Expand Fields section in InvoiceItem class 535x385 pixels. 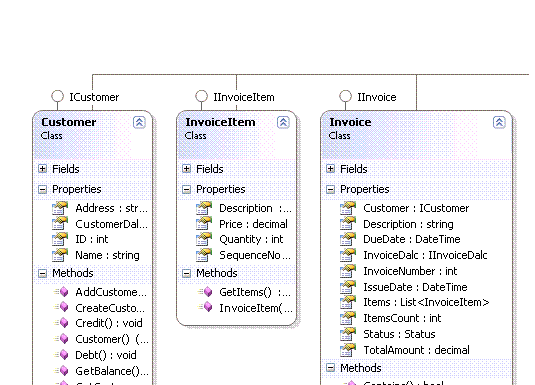point(187,169)
